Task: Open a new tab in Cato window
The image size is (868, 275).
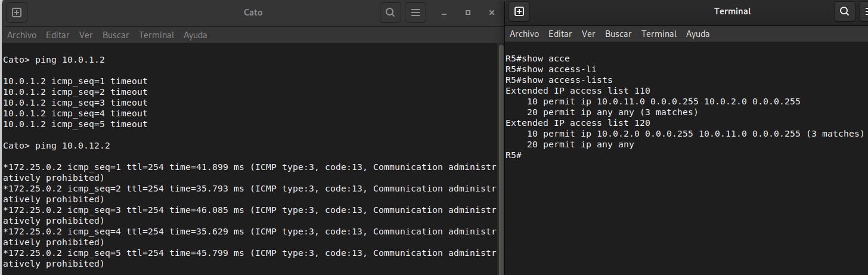Action: click(17, 12)
